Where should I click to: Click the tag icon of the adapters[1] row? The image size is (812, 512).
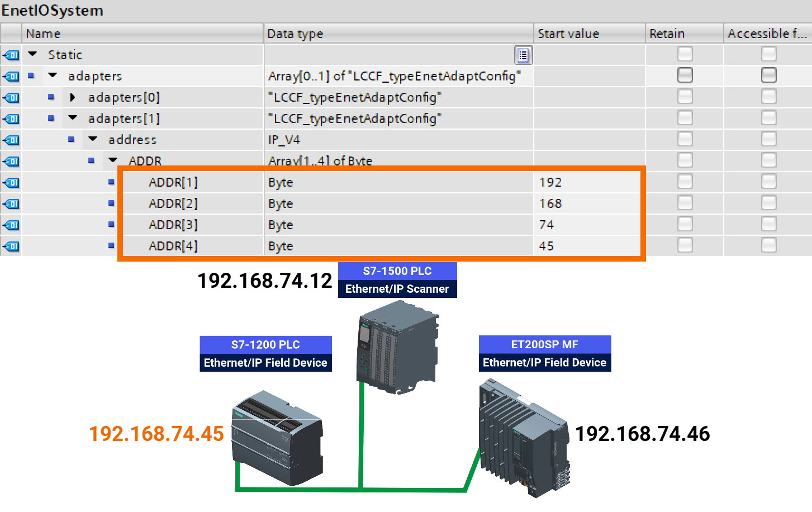pyautogui.click(x=11, y=118)
